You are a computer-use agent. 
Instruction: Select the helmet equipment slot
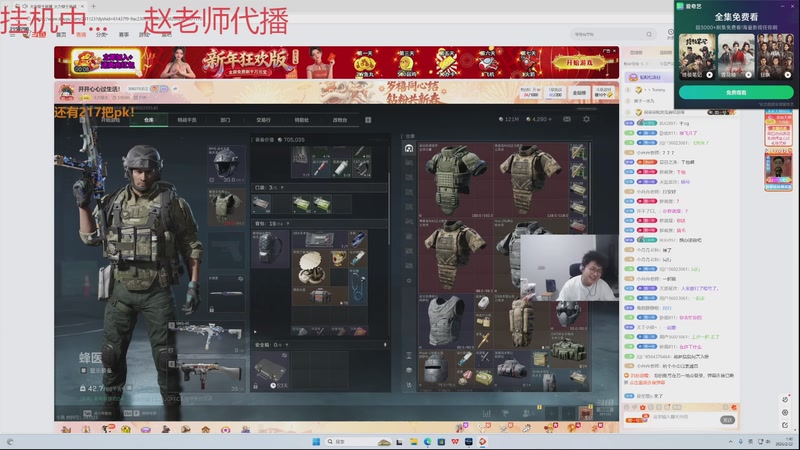[x=226, y=164]
